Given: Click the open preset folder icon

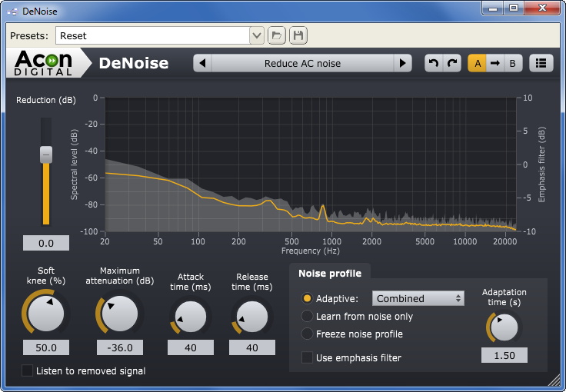Looking at the screenshot, I should click(x=278, y=35).
